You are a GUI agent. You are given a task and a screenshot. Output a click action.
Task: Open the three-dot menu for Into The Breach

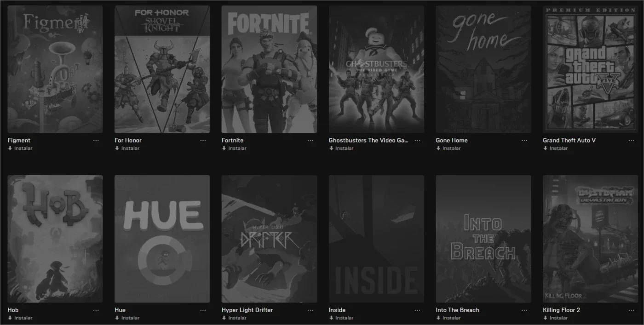click(x=524, y=310)
